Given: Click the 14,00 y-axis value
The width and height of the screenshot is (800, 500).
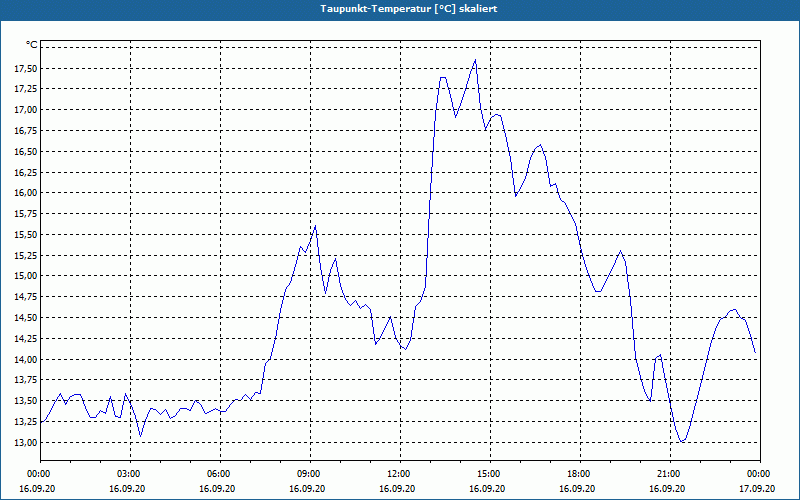Looking at the screenshot, I should point(27,359).
